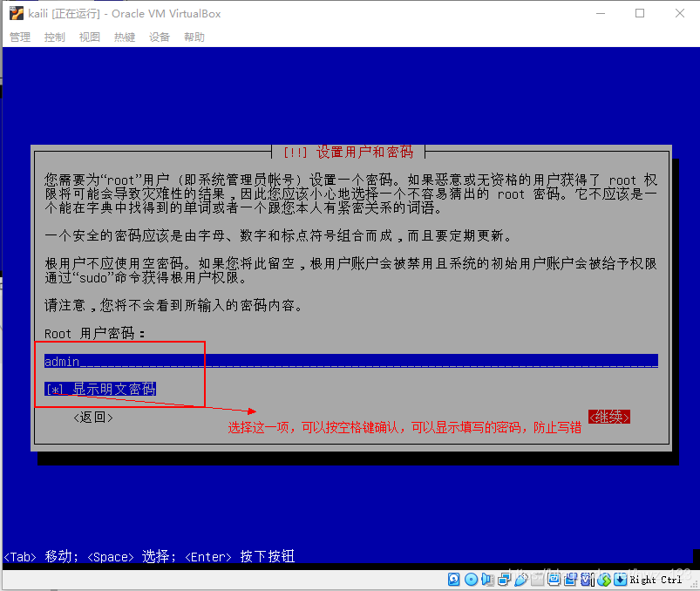Click the VirtualBox window title icon
The height and width of the screenshot is (591, 700).
point(17,13)
